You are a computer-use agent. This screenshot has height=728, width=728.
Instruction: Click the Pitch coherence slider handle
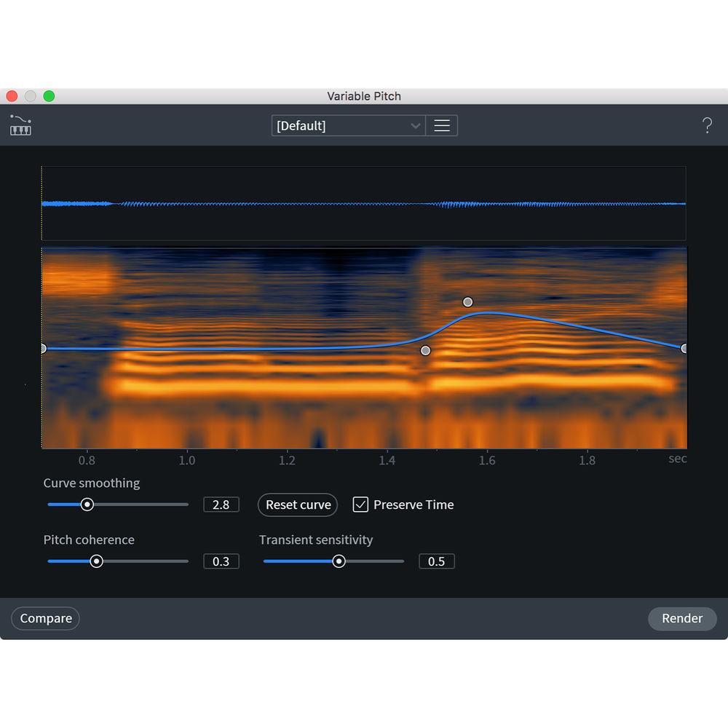[97, 561]
